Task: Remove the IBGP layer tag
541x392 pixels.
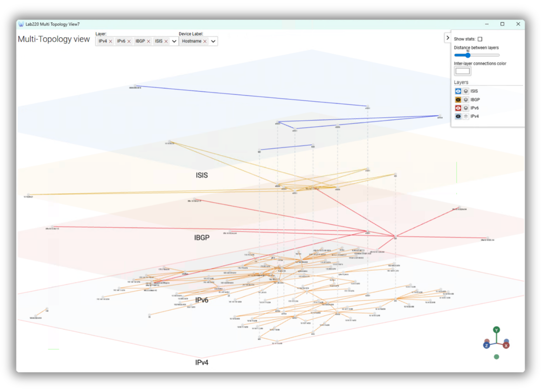Action: (149, 41)
